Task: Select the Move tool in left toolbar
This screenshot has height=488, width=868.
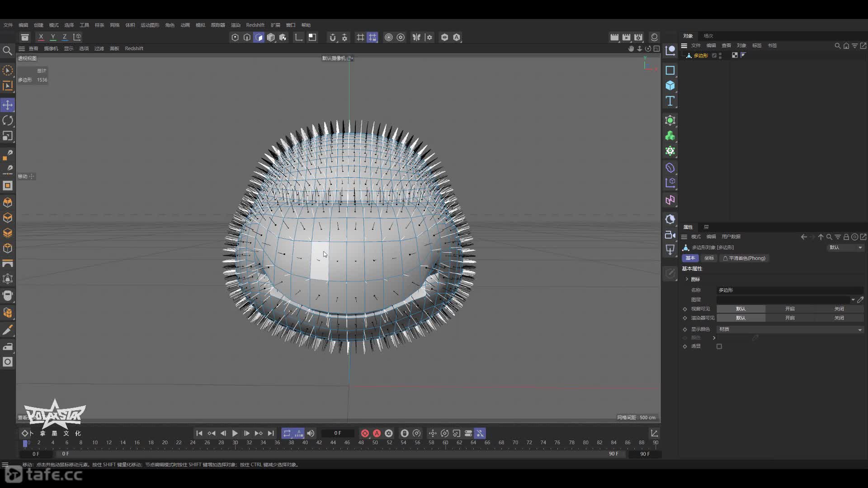Action: coord(8,105)
